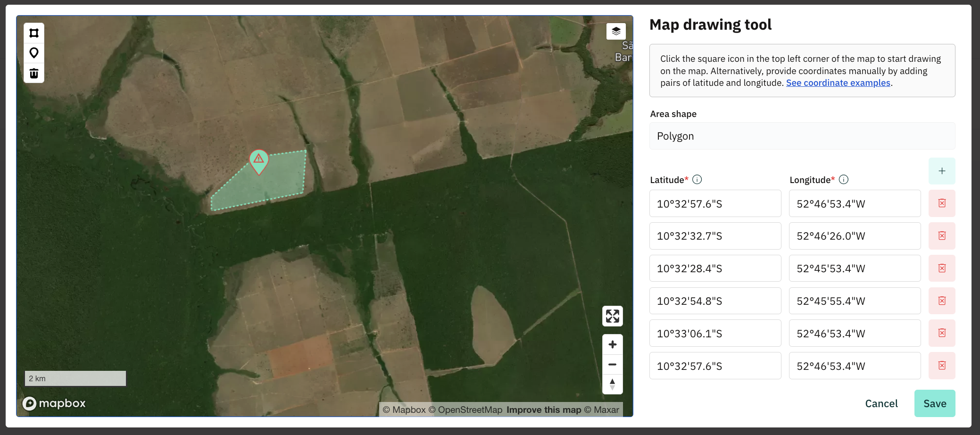Cancel the map drawing
Screen dimensions: 980x435
tap(881, 403)
